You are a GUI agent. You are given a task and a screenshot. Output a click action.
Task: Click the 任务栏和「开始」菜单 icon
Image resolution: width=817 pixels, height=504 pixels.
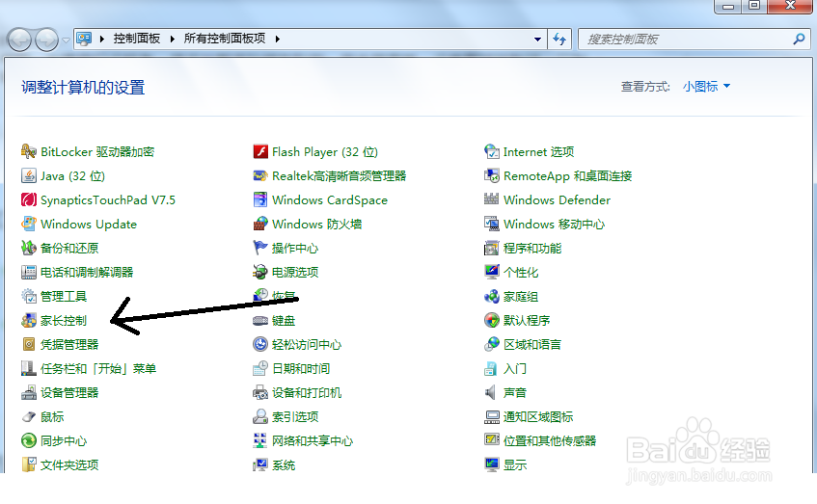(28, 369)
